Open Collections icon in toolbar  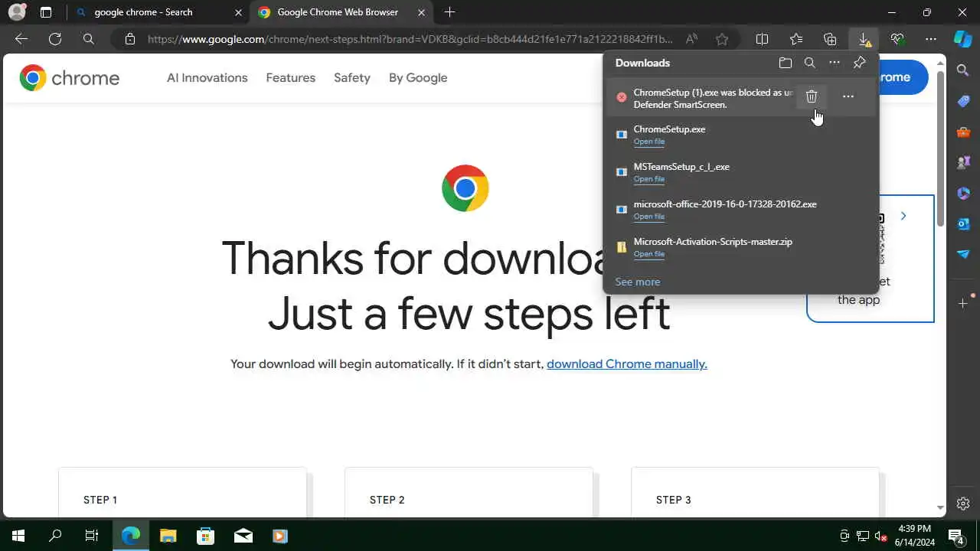click(830, 39)
